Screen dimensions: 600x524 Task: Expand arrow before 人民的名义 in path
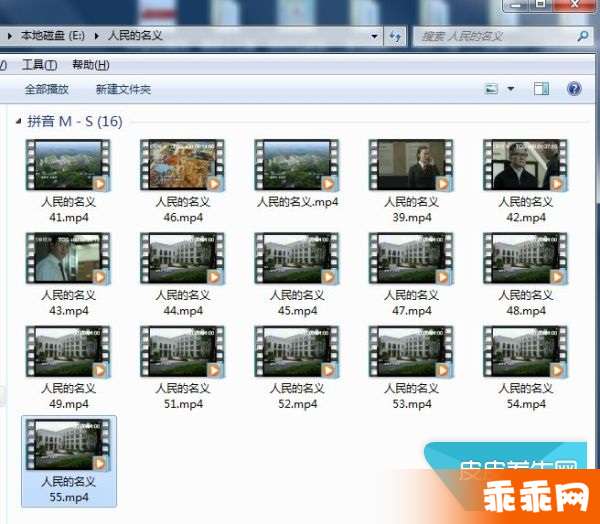coord(96,36)
